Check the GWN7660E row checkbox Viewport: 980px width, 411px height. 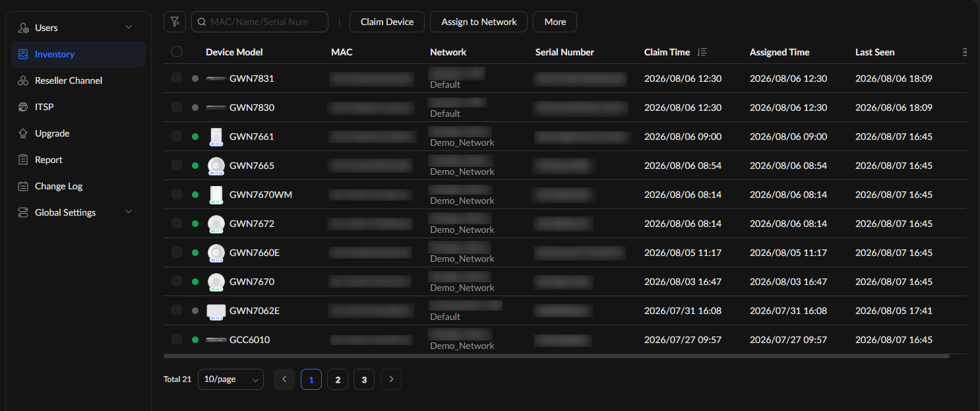176,252
